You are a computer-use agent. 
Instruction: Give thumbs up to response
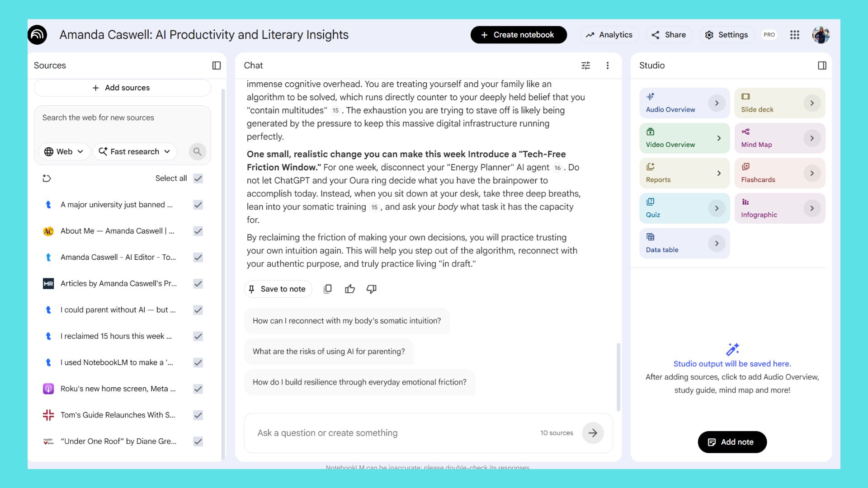(x=350, y=289)
